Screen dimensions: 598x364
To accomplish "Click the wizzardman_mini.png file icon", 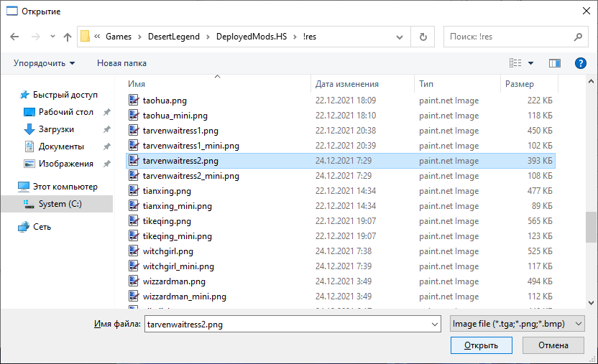I will point(134,297).
